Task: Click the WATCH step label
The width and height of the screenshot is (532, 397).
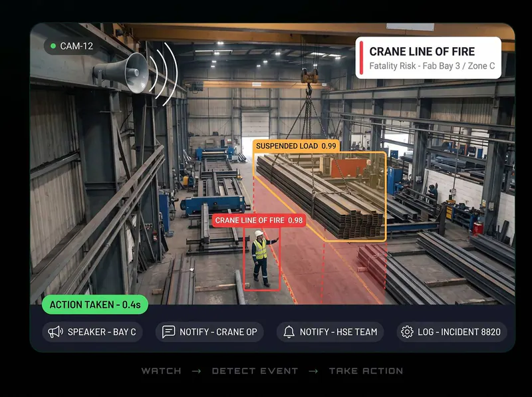Action: point(161,371)
